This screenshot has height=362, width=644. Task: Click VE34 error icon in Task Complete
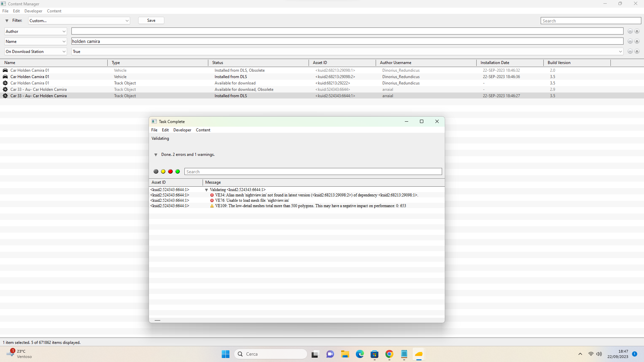point(212,195)
